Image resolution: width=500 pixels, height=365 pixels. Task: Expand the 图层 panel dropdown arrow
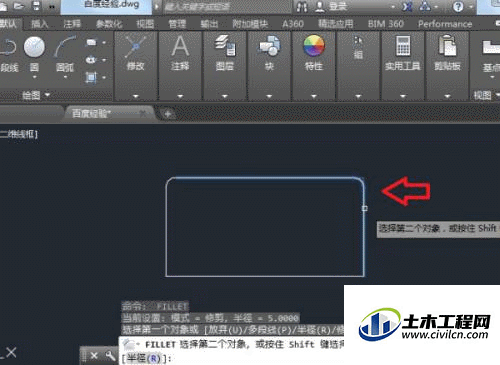click(x=225, y=96)
